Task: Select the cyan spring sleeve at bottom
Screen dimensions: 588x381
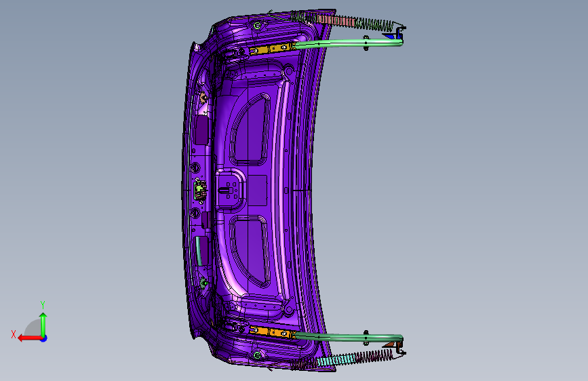Action: pos(336,360)
